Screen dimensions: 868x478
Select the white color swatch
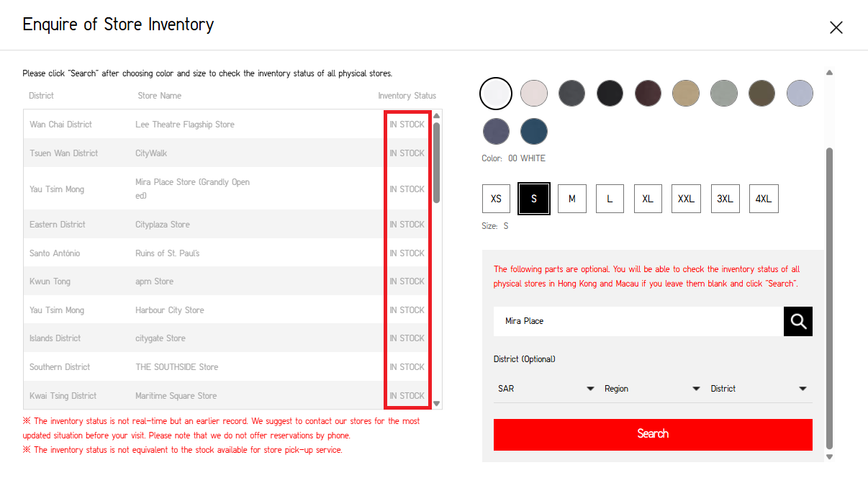pos(495,93)
